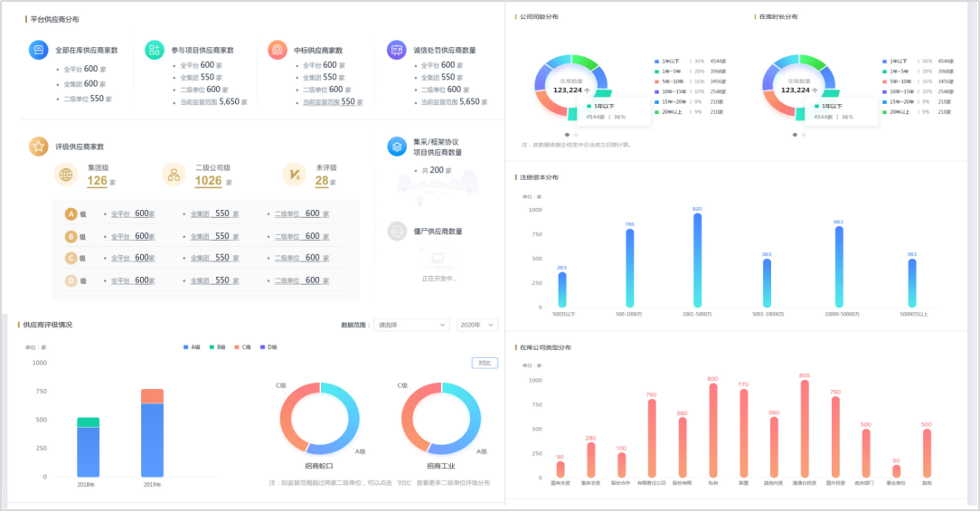Click the green 参与项目供应商家数 icon
The image size is (980, 512).
pyautogui.click(x=155, y=50)
